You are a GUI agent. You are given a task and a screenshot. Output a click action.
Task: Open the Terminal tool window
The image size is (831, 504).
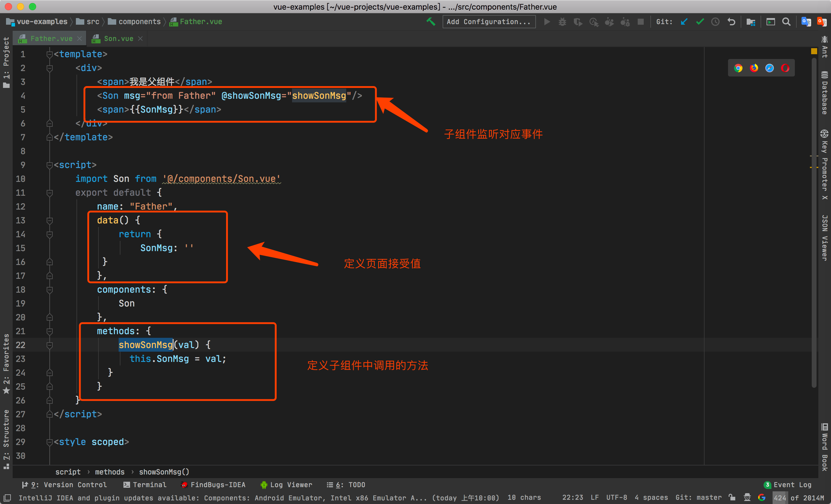click(x=145, y=485)
